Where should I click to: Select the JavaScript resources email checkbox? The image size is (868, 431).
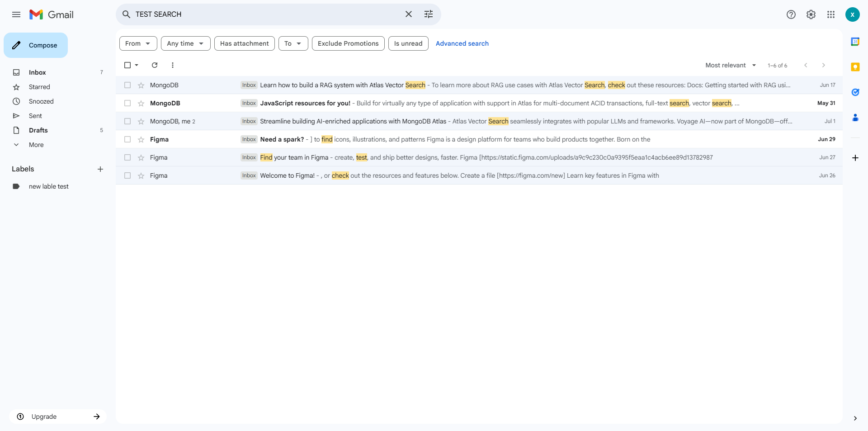127,103
